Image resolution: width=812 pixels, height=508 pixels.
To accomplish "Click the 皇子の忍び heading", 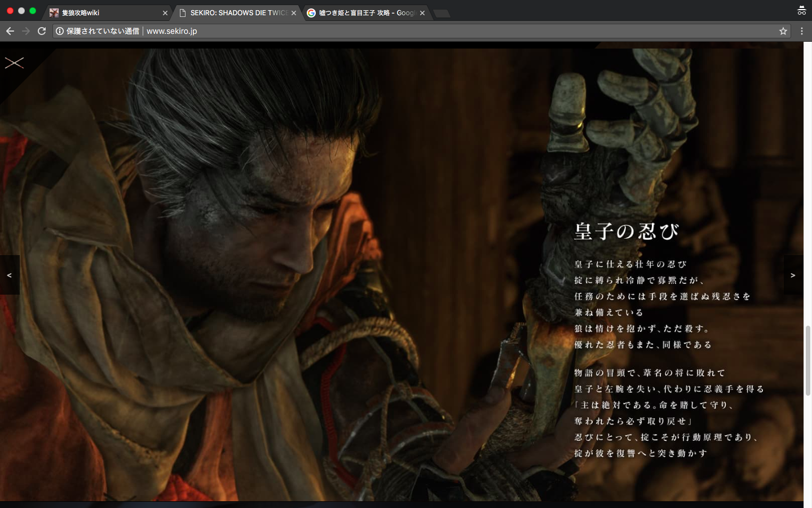I will 626,231.
